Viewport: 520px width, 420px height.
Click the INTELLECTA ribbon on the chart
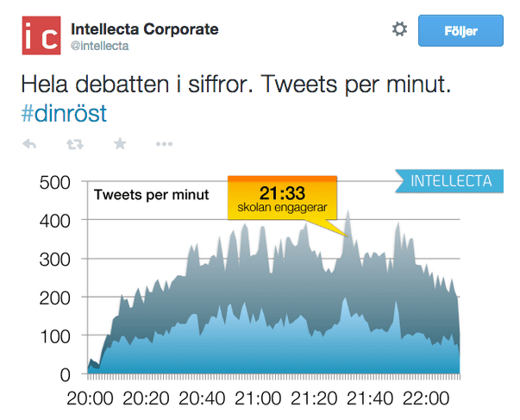point(450,181)
